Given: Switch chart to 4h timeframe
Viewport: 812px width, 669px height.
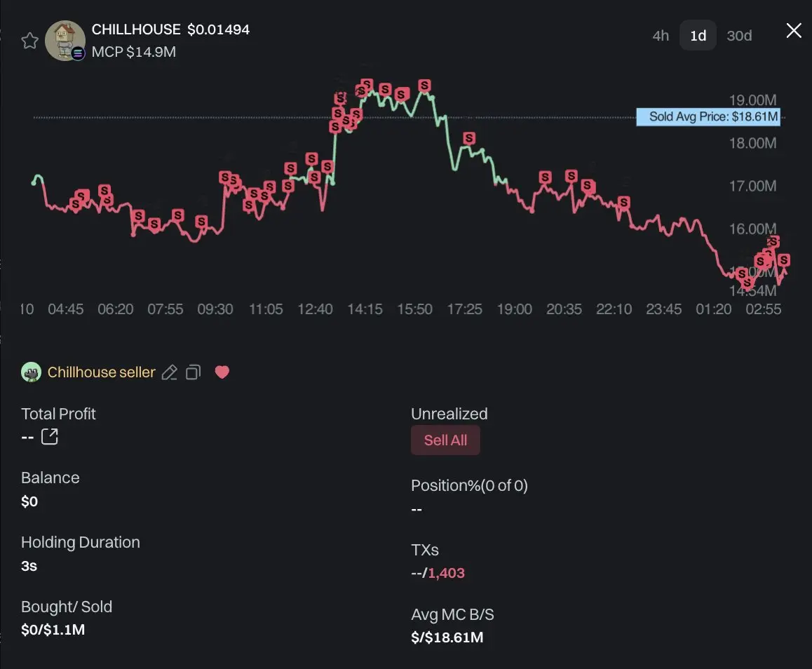Looking at the screenshot, I should coord(661,36).
